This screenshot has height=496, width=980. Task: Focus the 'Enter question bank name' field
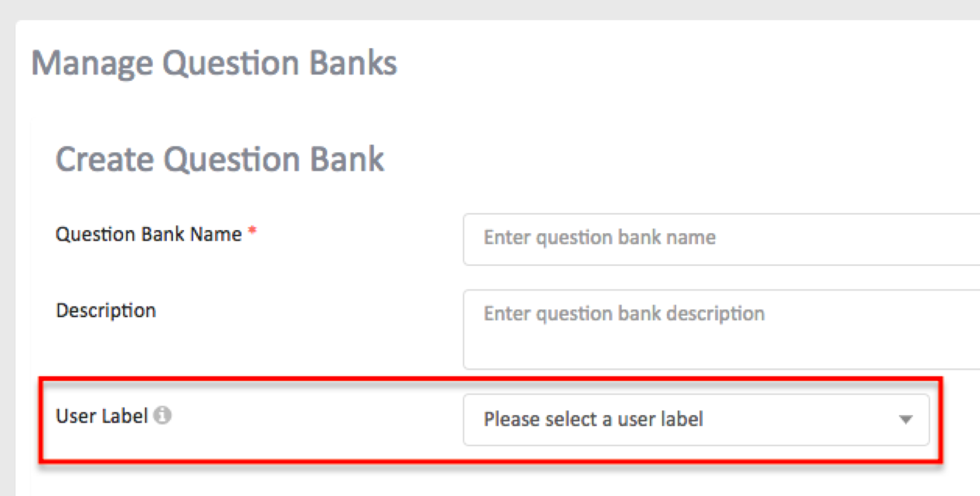[722, 239]
